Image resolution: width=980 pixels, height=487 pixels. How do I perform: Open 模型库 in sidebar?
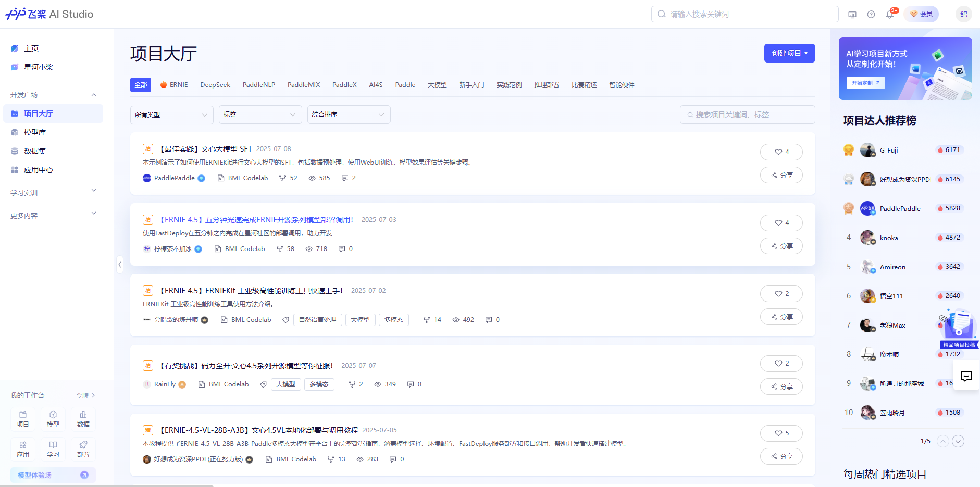pyautogui.click(x=53, y=132)
